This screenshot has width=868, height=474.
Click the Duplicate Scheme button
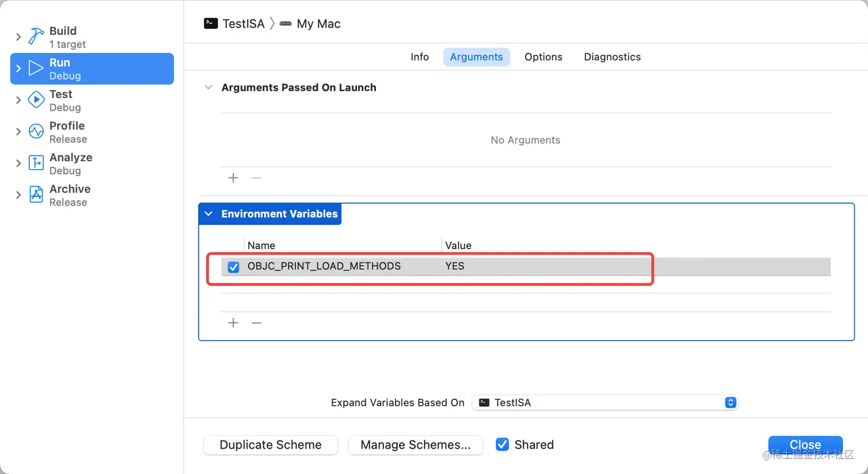point(270,445)
